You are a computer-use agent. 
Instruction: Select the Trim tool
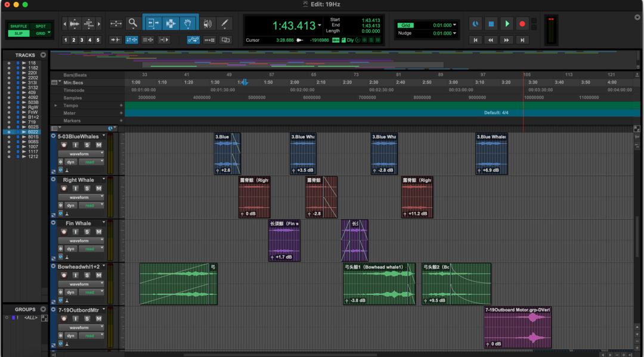153,23
